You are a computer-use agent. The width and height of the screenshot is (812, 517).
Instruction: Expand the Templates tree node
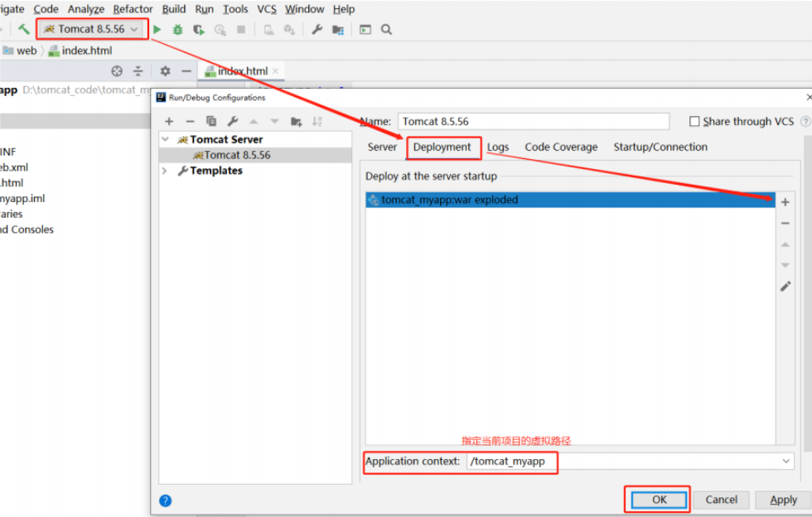(x=165, y=171)
